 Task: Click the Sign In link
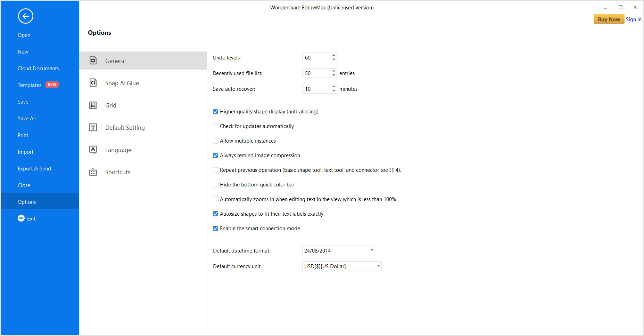(633, 19)
